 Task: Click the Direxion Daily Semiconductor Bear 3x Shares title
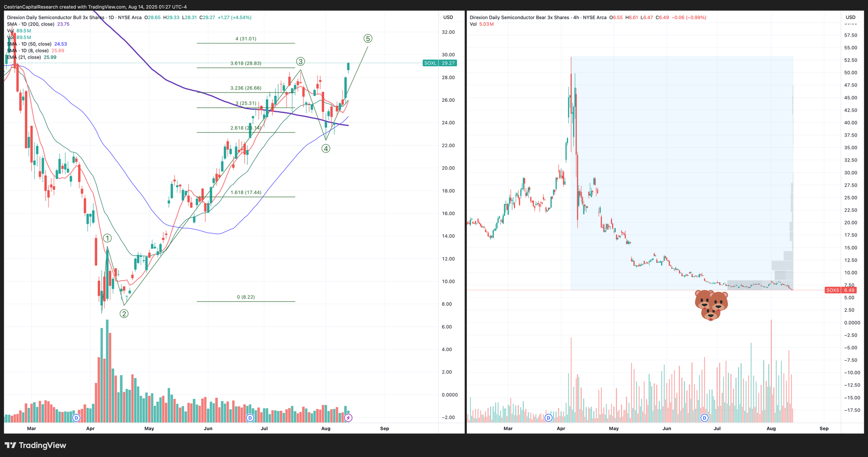click(519, 17)
